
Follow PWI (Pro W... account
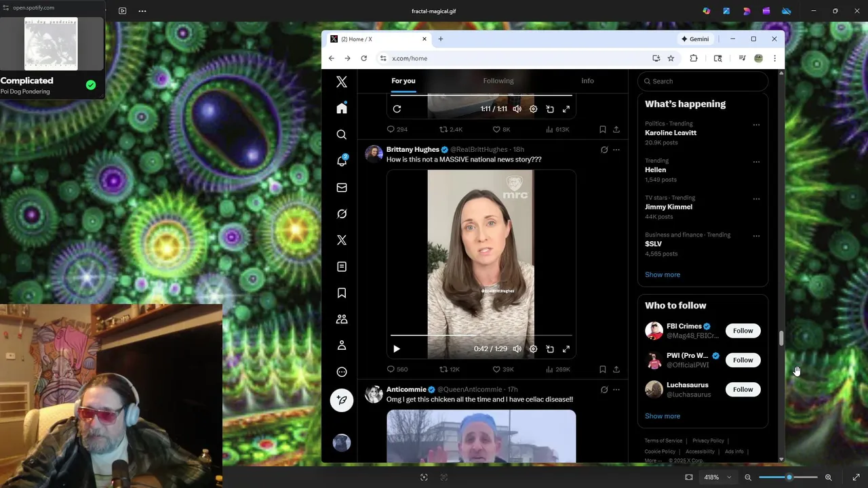click(x=743, y=360)
